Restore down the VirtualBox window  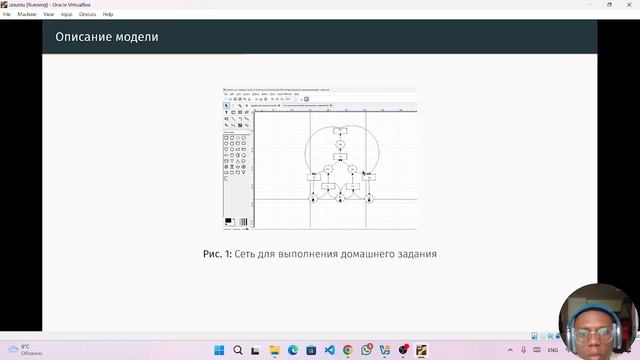(x=609, y=4)
